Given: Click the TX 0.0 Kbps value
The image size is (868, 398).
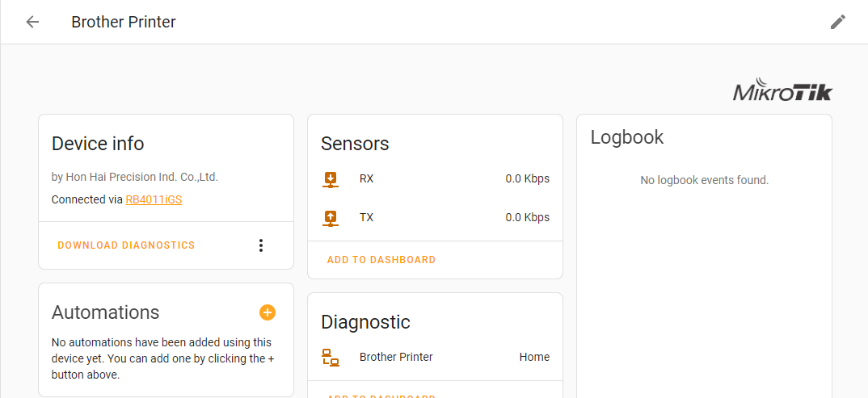Looking at the screenshot, I should coord(527,217).
